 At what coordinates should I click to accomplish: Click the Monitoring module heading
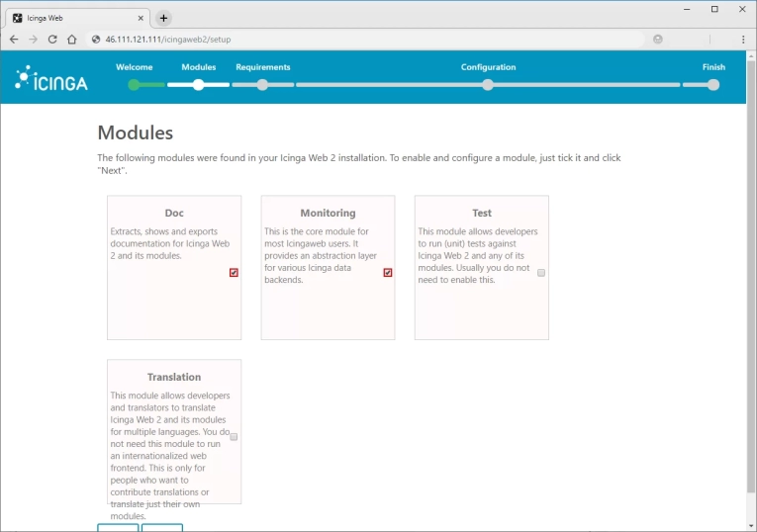[x=328, y=213]
